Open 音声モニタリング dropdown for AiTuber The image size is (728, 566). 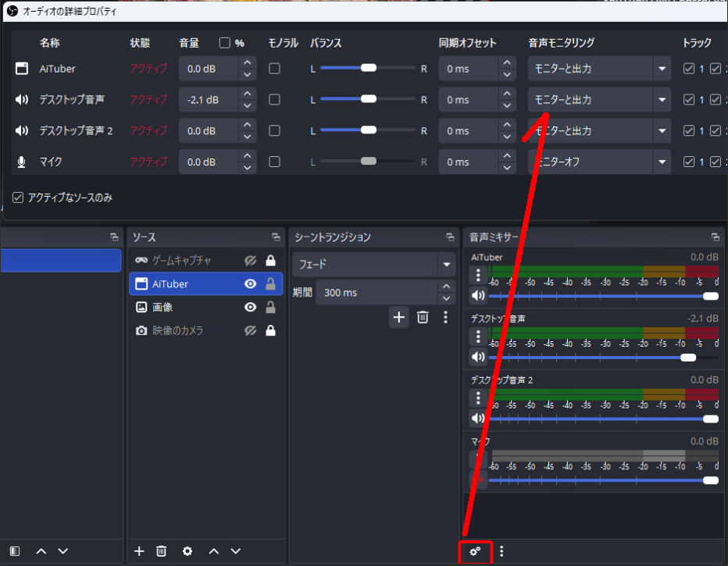click(599, 69)
